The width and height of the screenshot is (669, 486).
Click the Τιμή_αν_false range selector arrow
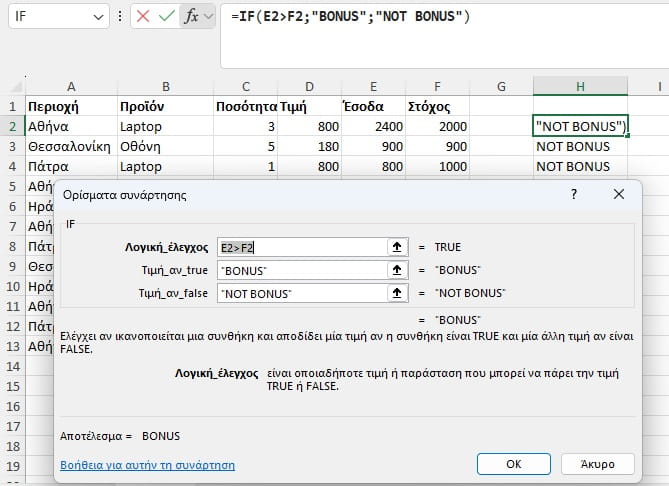[397, 293]
